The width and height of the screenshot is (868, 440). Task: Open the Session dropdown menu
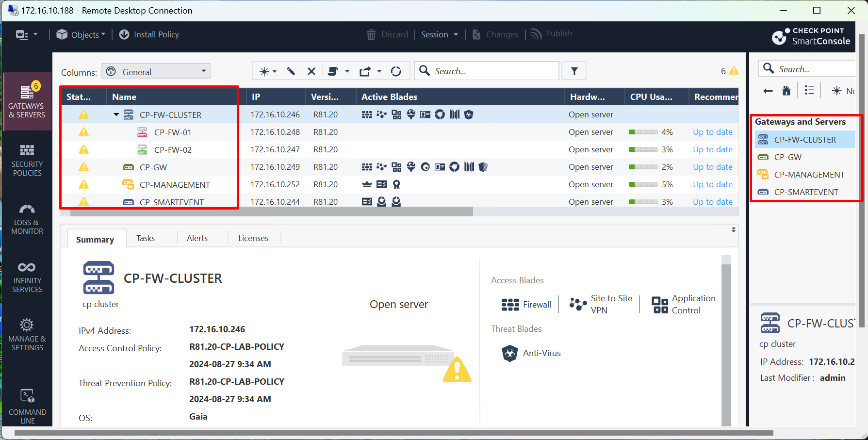click(439, 34)
